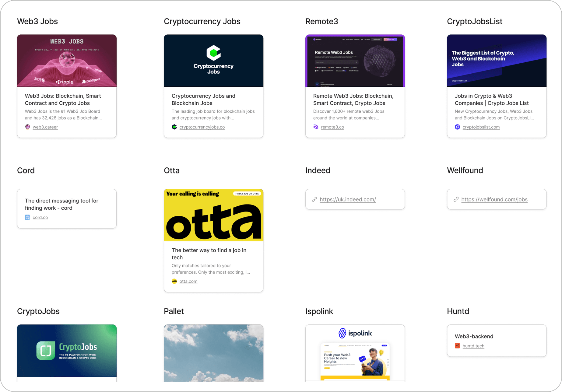Click the Web3 Jobs pink preview image

click(67, 61)
